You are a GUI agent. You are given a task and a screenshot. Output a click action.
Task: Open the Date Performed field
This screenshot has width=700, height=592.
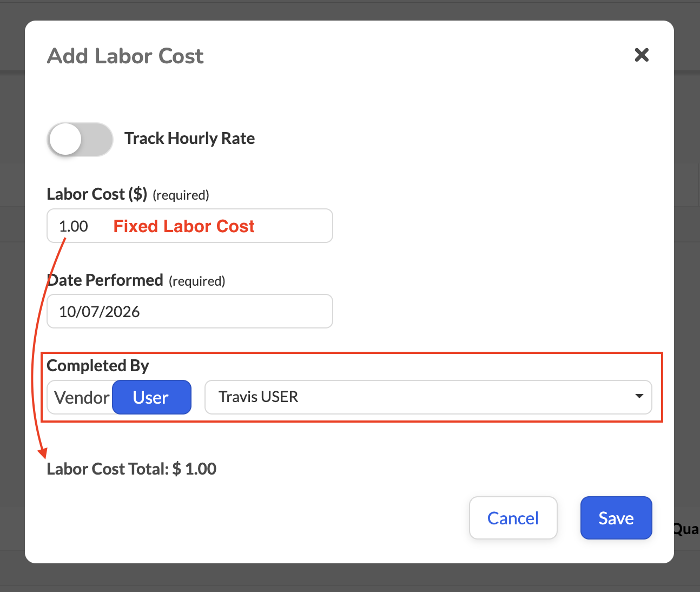tap(190, 311)
